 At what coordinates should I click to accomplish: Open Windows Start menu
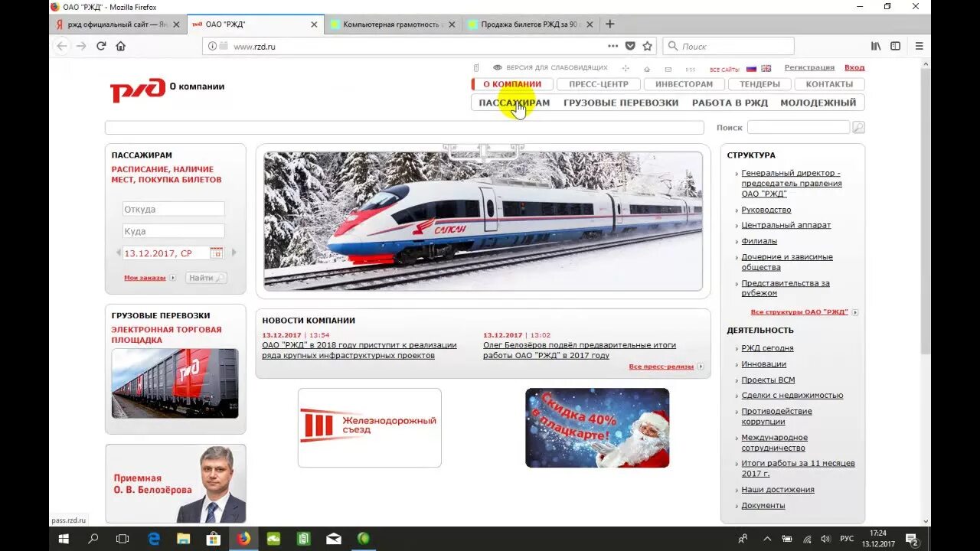click(x=64, y=539)
